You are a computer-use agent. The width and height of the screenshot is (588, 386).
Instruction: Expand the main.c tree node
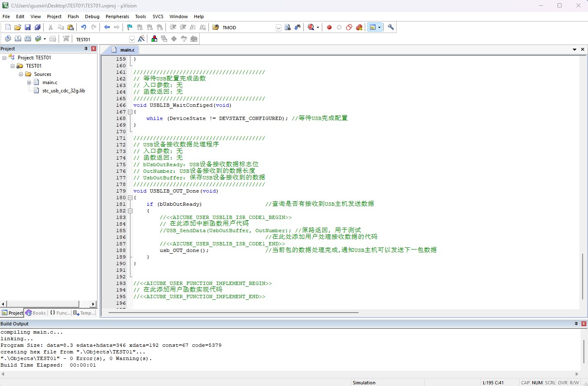pos(29,82)
